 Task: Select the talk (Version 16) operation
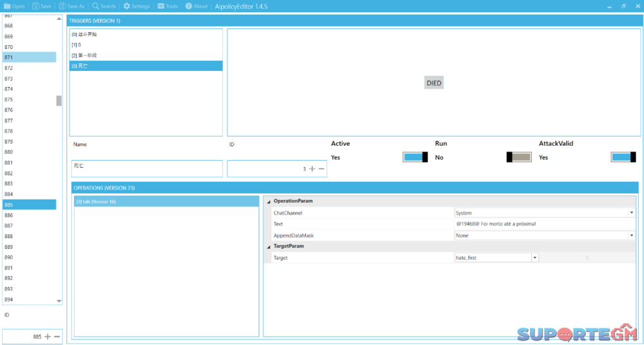[x=166, y=202]
